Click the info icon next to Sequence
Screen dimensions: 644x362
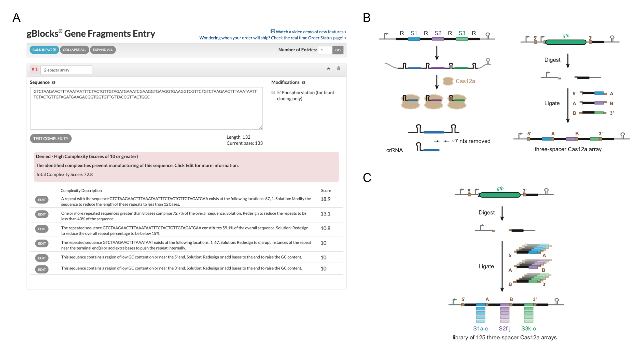53,82
